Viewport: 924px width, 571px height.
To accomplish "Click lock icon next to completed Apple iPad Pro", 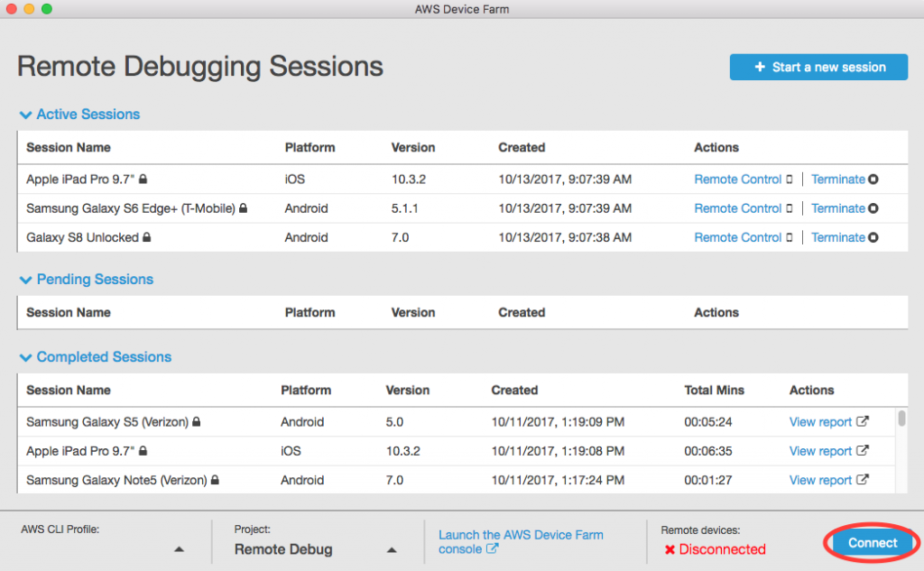I will click(143, 450).
